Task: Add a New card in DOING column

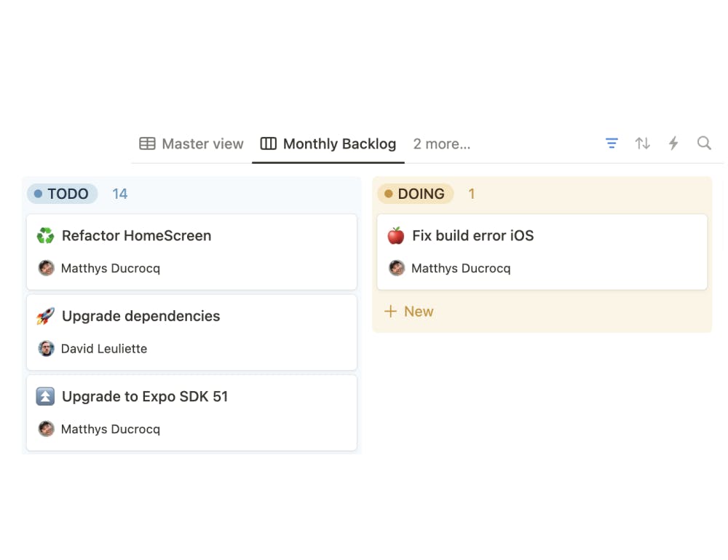Action: pyautogui.click(x=409, y=312)
